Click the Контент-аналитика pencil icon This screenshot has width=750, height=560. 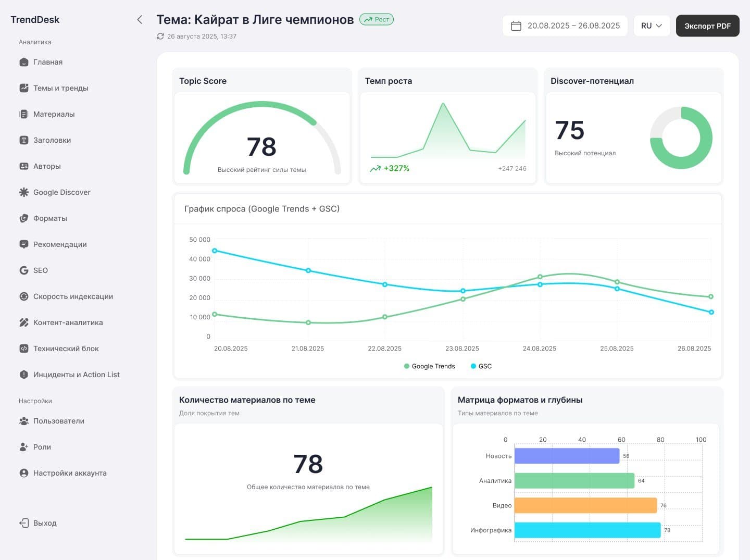(24, 322)
